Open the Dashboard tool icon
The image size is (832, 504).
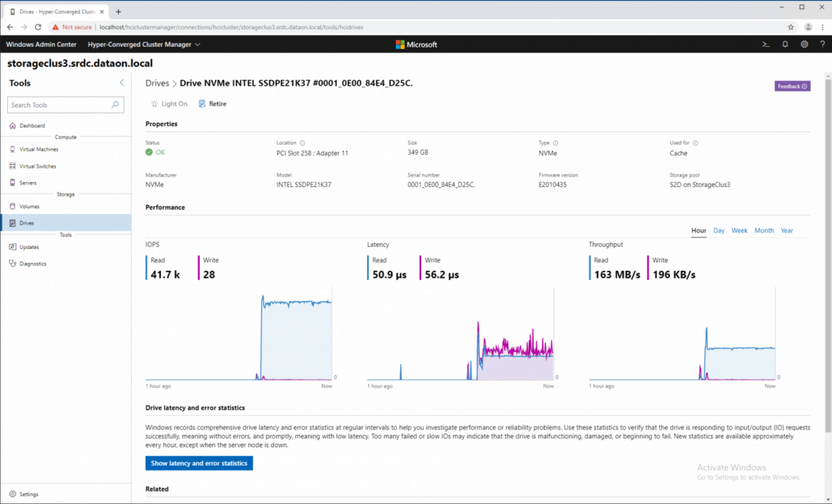coord(13,126)
